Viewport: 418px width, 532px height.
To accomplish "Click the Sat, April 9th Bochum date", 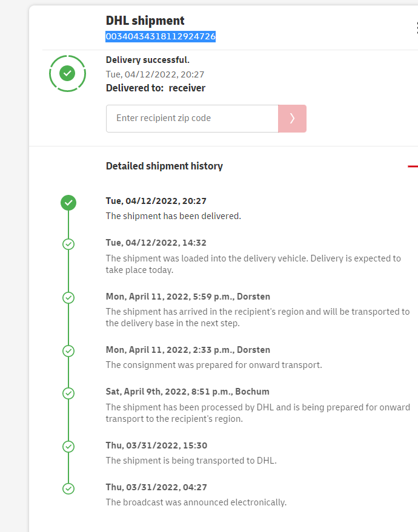I will click(187, 392).
